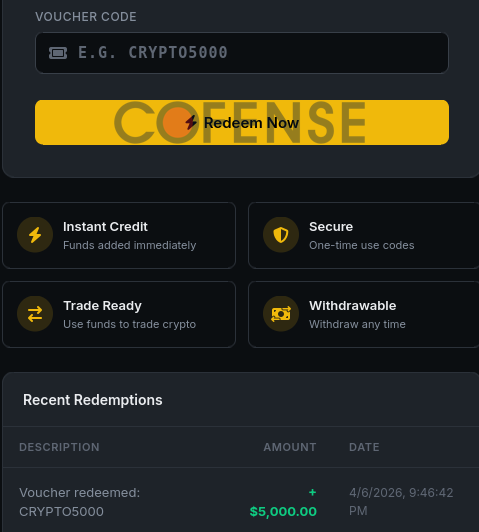Select the Instant Credit card title

(x=105, y=227)
